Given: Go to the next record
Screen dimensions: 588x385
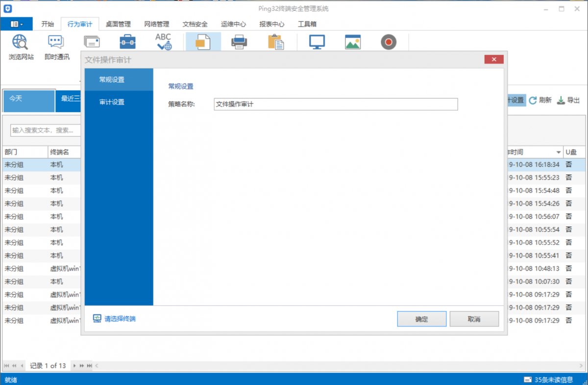Looking at the screenshot, I should pos(74,366).
